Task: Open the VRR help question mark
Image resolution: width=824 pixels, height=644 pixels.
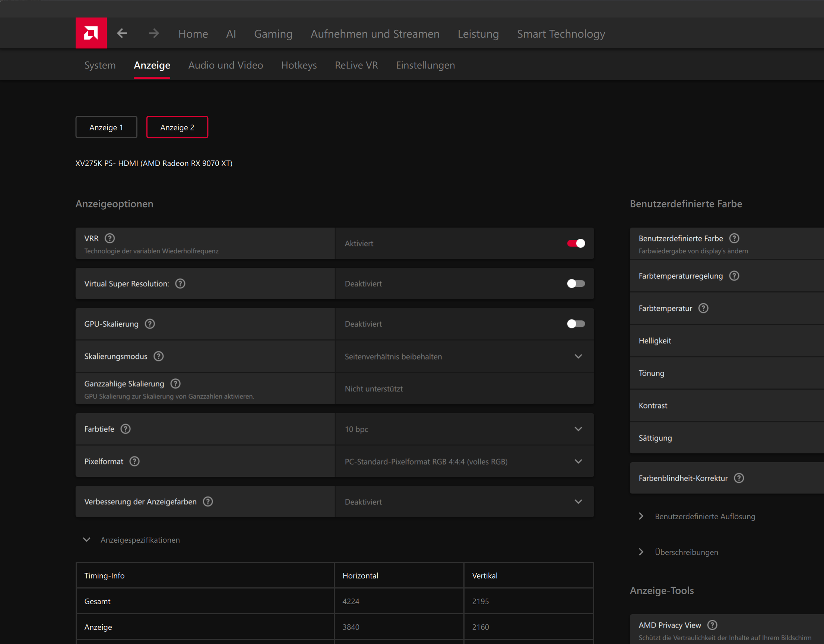Action: 110,238
